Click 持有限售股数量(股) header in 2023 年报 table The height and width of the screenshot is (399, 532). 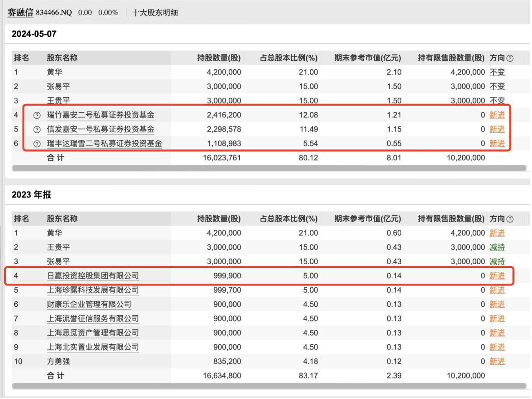(x=451, y=219)
